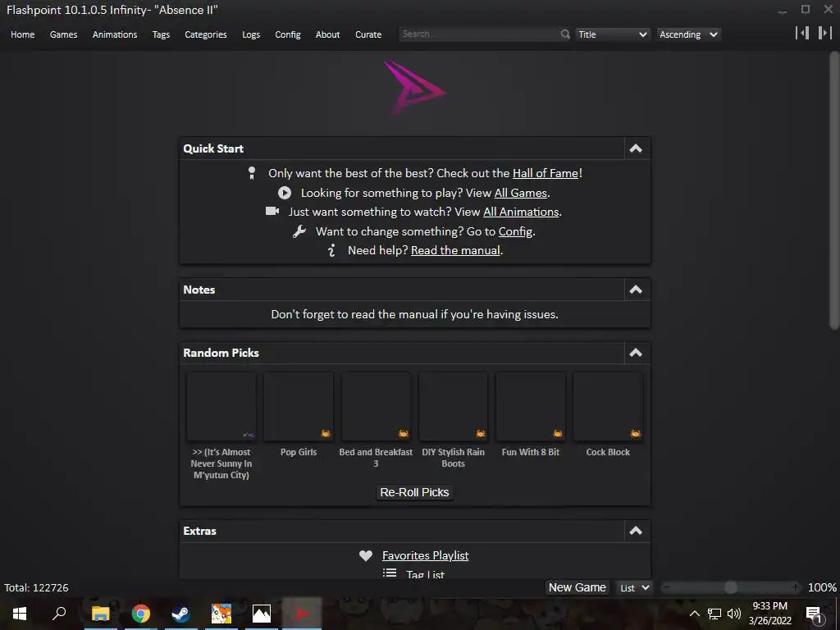
Task: Select the Fun With 8 Bit thumbnail
Action: pos(531,407)
